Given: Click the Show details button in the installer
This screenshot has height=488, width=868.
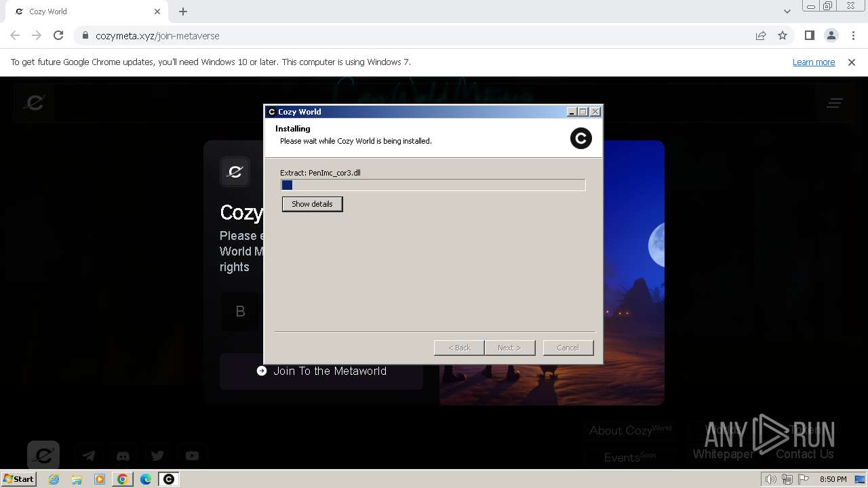Looking at the screenshot, I should tap(312, 204).
